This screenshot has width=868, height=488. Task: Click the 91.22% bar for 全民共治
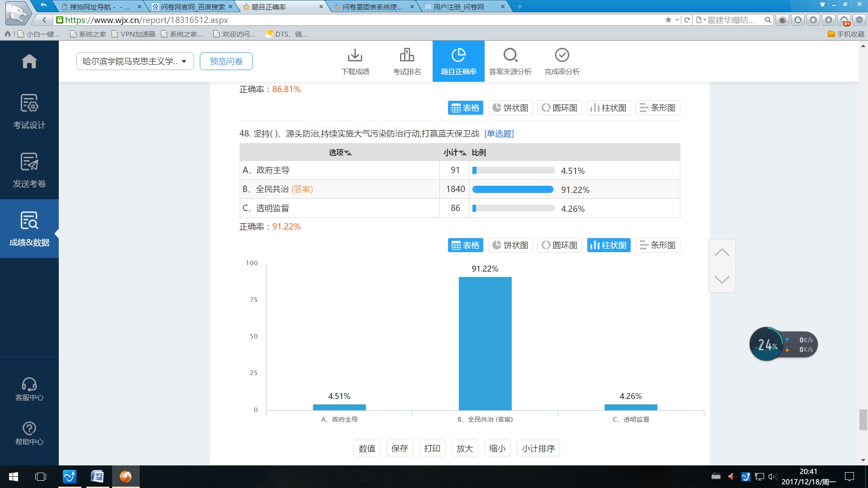pyautogui.click(x=485, y=343)
